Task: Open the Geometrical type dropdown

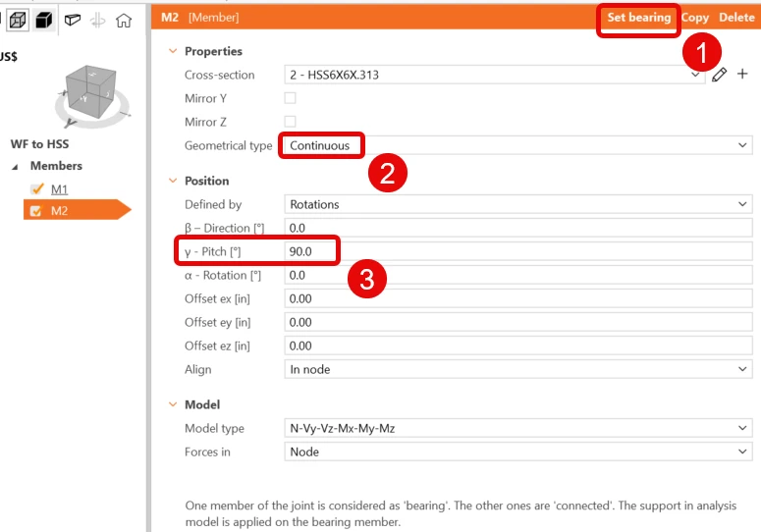Action: (517, 145)
